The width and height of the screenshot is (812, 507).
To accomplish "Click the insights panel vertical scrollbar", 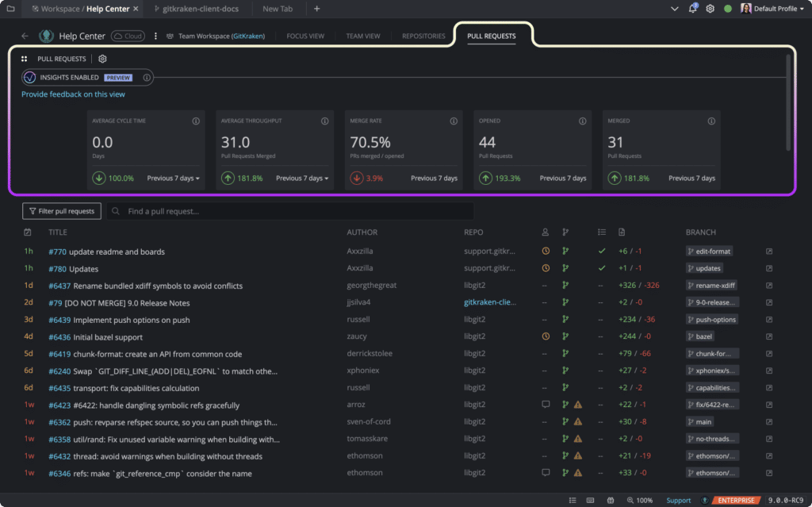I will pos(788,102).
